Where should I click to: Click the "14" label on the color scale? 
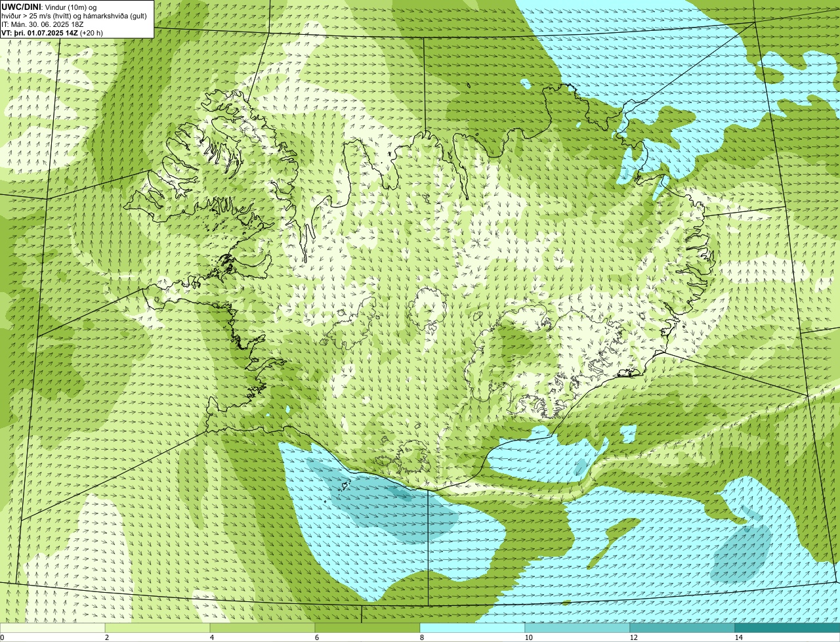click(x=738, y=637)
